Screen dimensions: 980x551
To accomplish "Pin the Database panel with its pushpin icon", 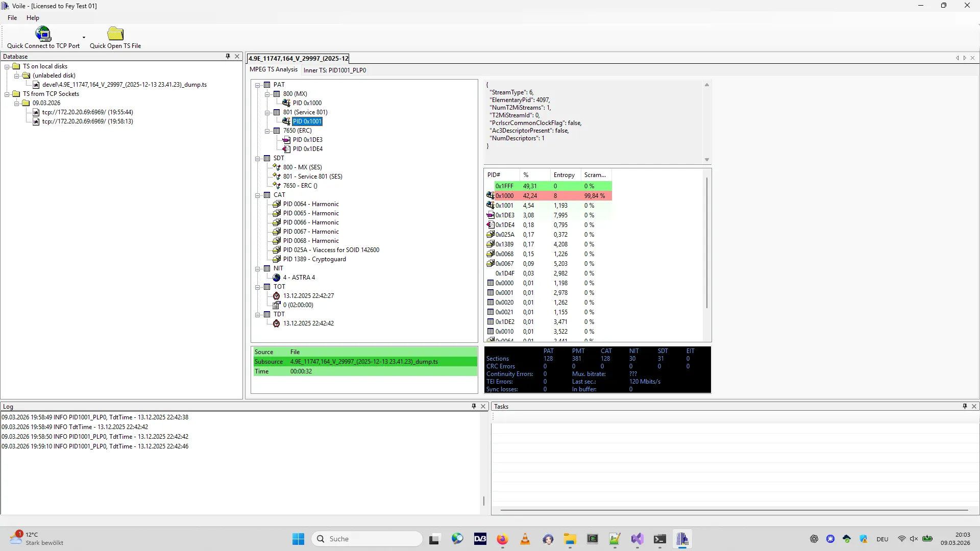I will 228,57.
